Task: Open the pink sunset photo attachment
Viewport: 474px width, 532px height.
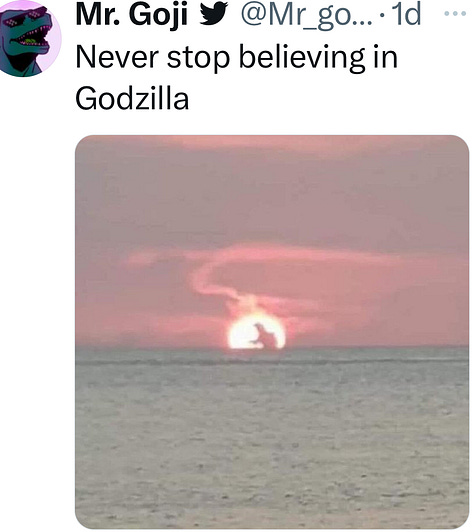Action: point(272,331)
